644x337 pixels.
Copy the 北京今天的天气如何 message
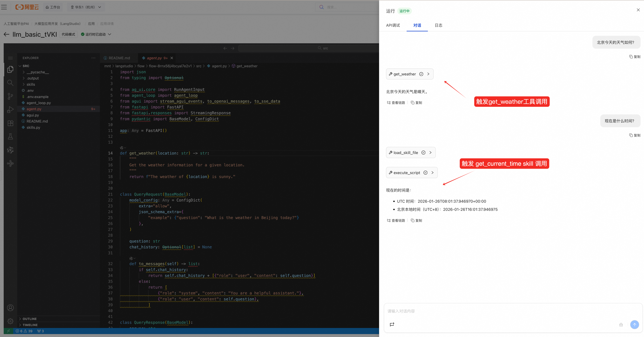tap(635, 57)
